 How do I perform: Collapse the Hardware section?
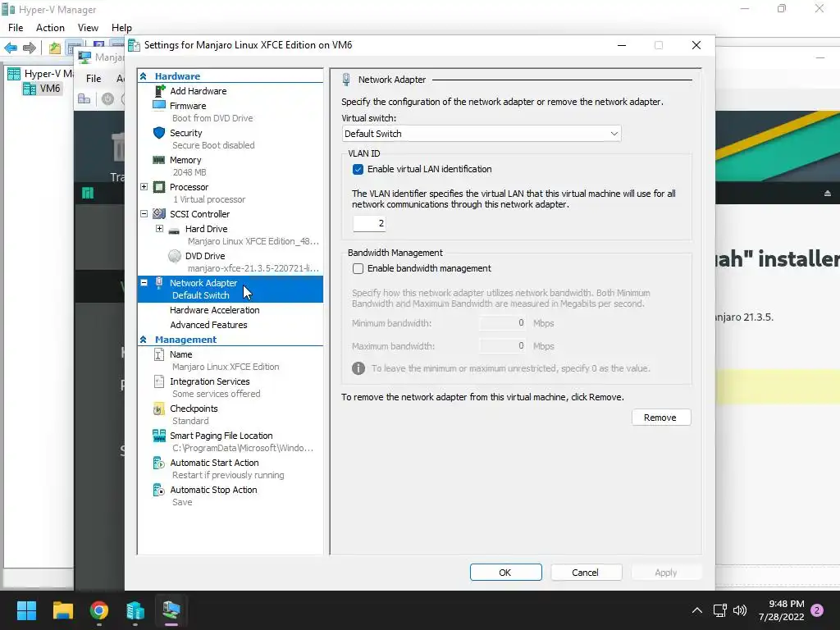[x=143, y=76]
